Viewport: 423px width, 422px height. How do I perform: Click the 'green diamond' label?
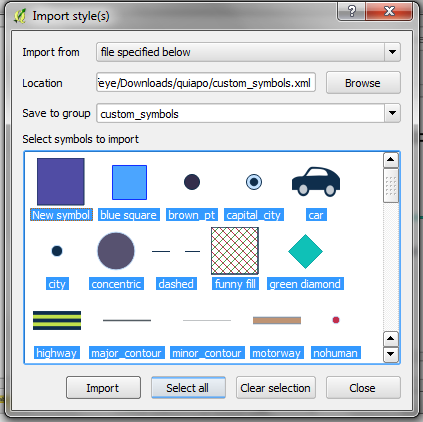[x=305, y=284]
